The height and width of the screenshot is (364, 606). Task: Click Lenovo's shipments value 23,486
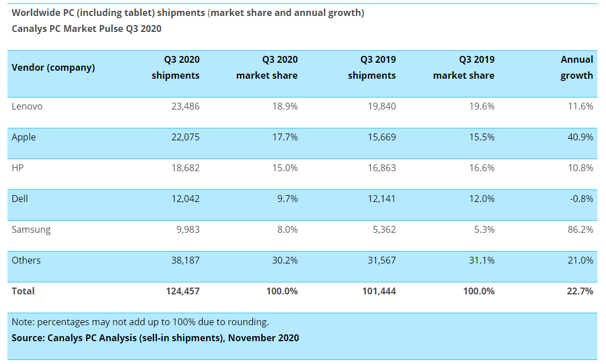coord(185,106)
